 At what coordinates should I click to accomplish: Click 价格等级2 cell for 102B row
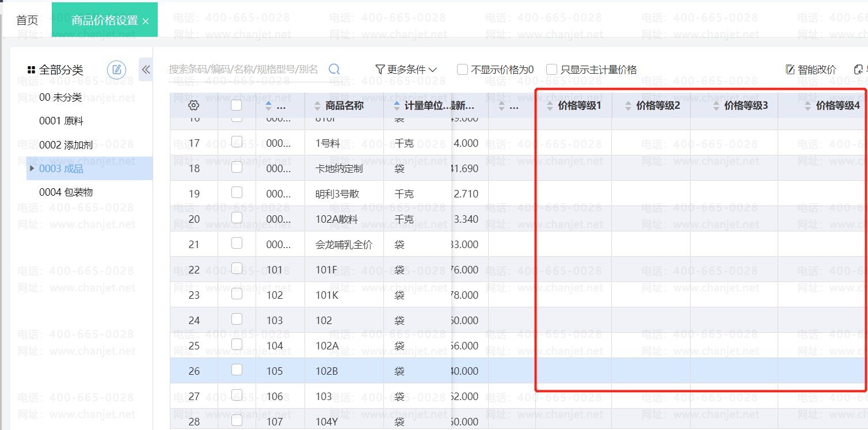coord(651,371)
